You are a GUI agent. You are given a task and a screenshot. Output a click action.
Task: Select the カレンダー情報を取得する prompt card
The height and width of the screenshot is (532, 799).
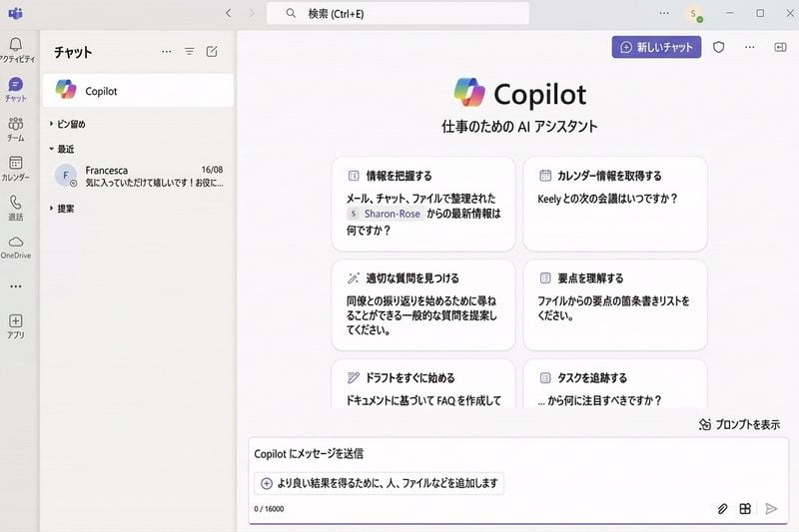pos(615,204)
